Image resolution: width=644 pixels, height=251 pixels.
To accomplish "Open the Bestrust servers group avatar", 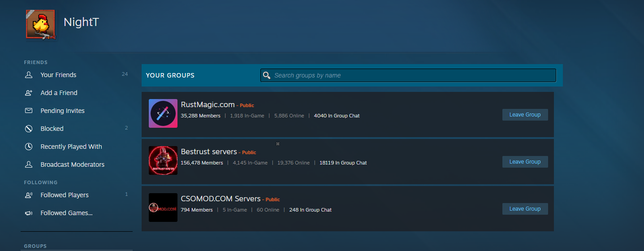I will [163, 160].
